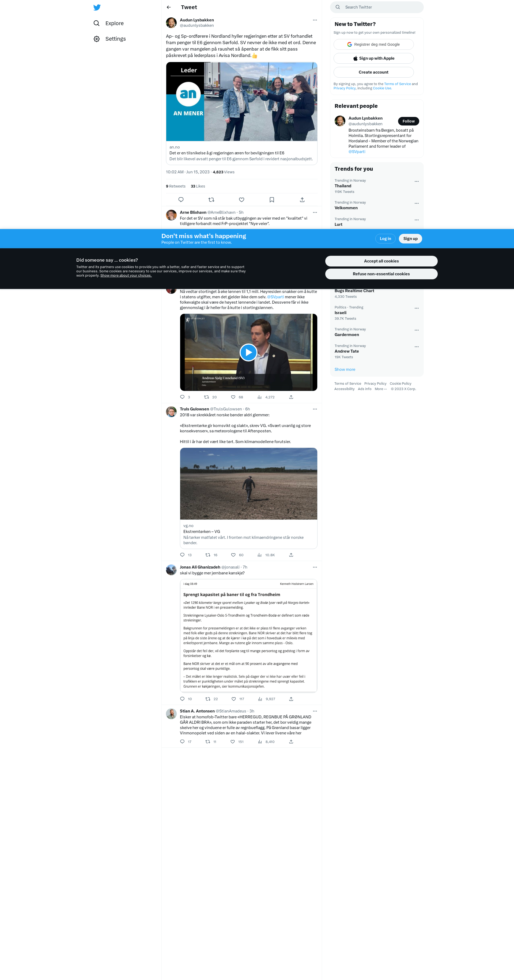Image resolution: width=514 pixels, height=980 pixels.
Task: Play the Andreas Sjalg Unneland video
Action: click(x=248, y=352)
